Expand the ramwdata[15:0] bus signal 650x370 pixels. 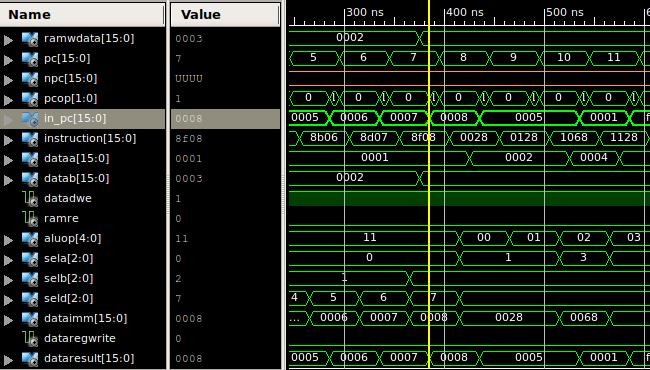[8, 40]
